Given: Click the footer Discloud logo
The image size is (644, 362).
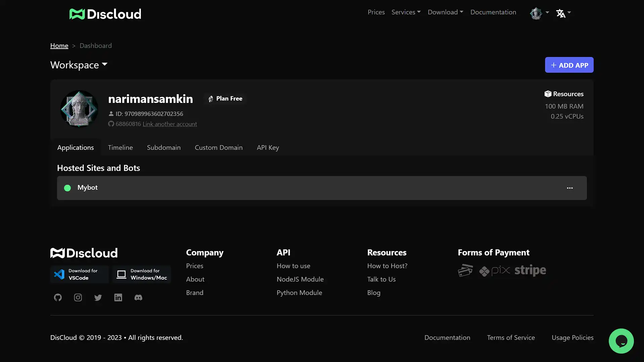Looking at the screenshot, I should (x=84, y=253).
